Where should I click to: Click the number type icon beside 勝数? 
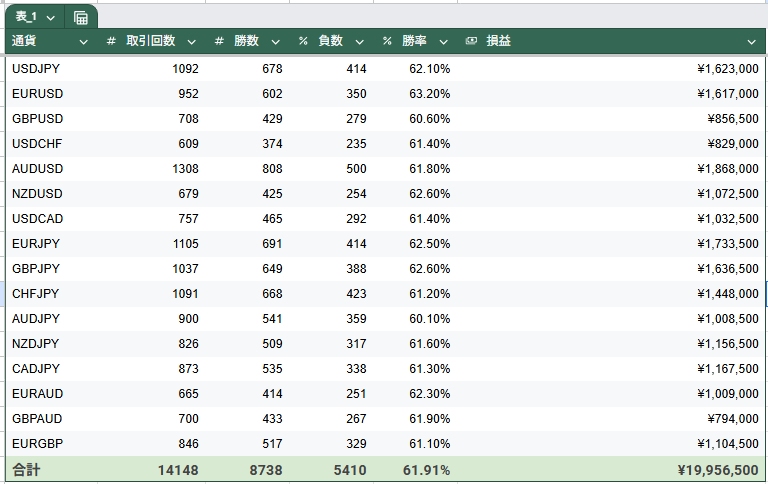click(219, 41)
